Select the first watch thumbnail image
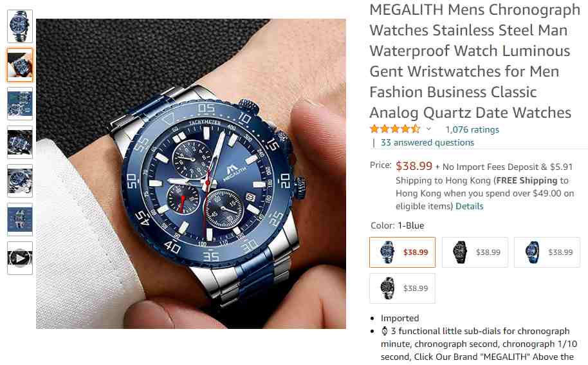 tap(20, 26)
